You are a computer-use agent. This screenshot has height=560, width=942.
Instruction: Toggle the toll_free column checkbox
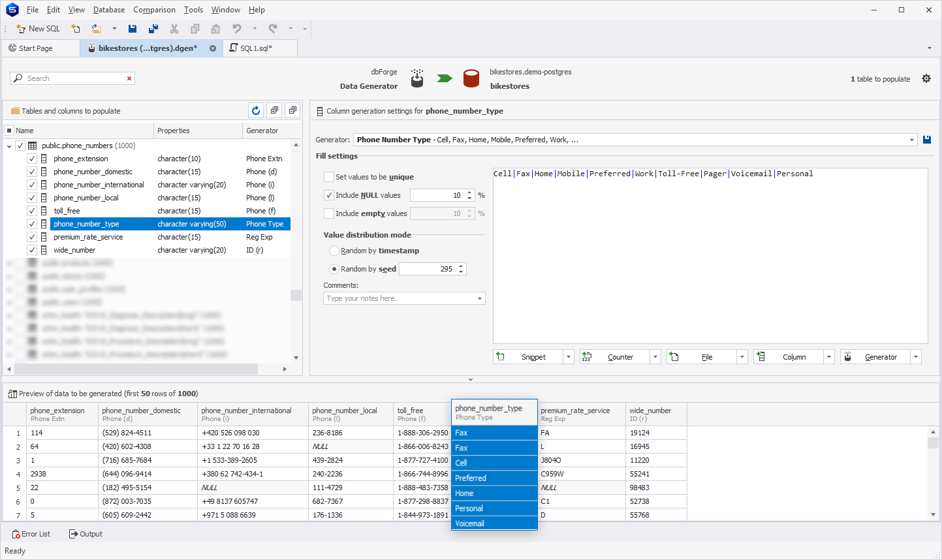tap(31, 211)
